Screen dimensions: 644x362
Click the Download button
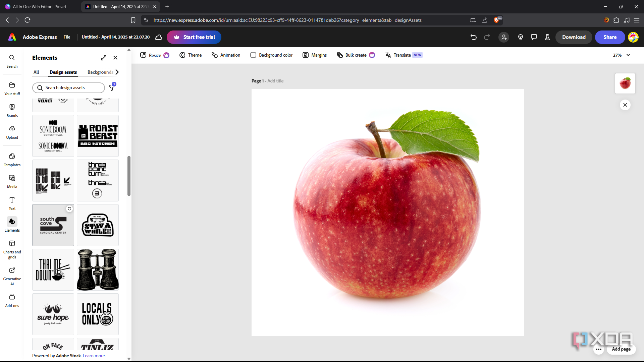click(574, 37)
